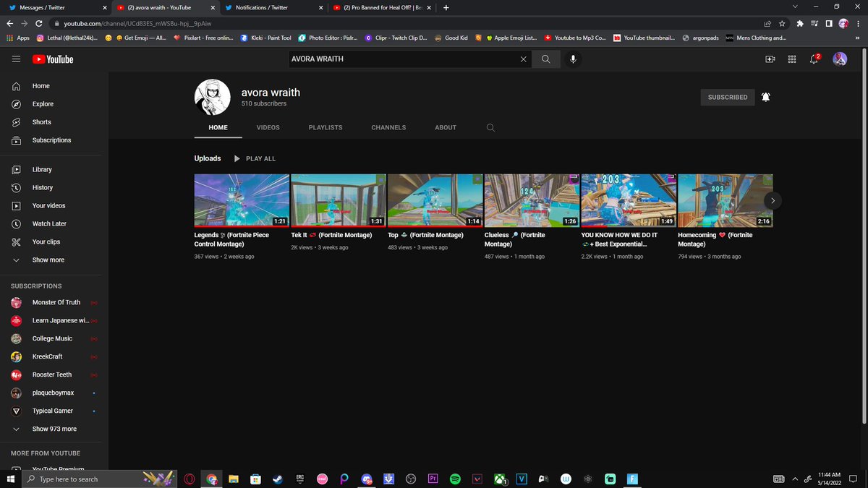Switch to the Playlists channel tab

click(x=325, y=127)
